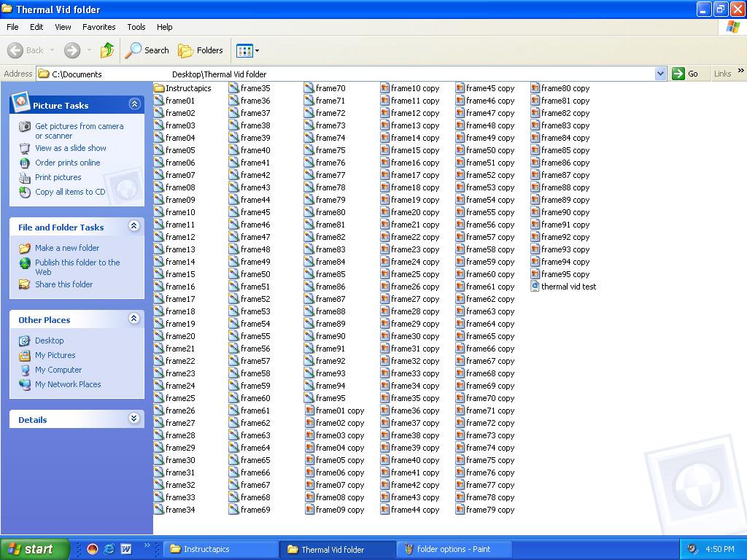Viewport: 747px width, 560px height.
Task: Collapse the Other Places panel
Action: 134,319
